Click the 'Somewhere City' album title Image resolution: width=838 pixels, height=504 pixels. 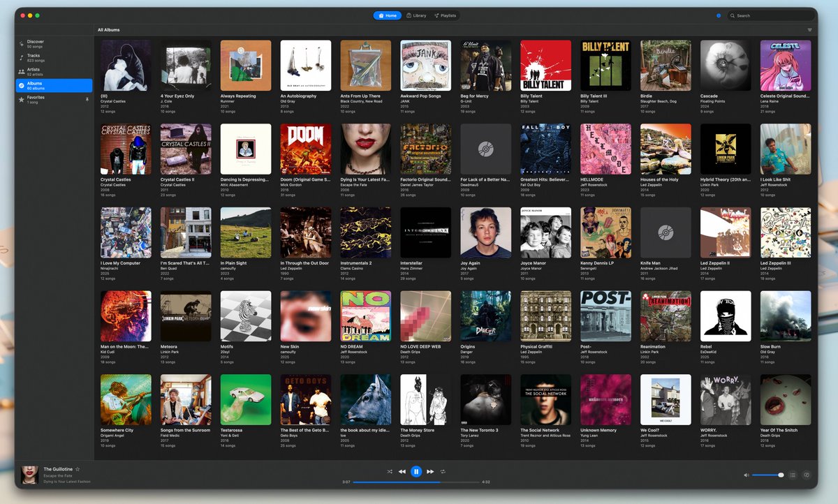point(117,431)
